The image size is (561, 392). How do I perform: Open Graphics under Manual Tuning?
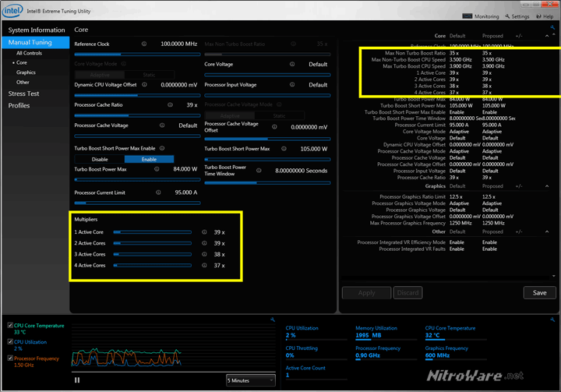point(26,72)
